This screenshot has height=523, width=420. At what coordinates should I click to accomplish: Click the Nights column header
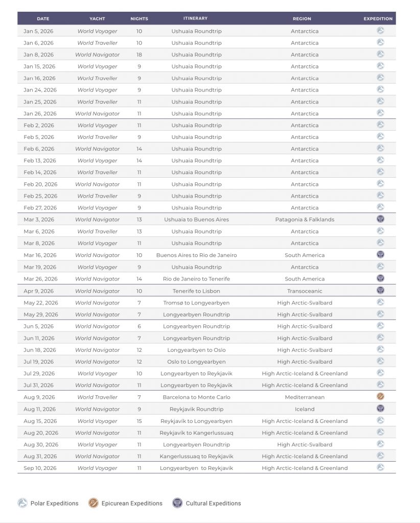tap(139, 19)
